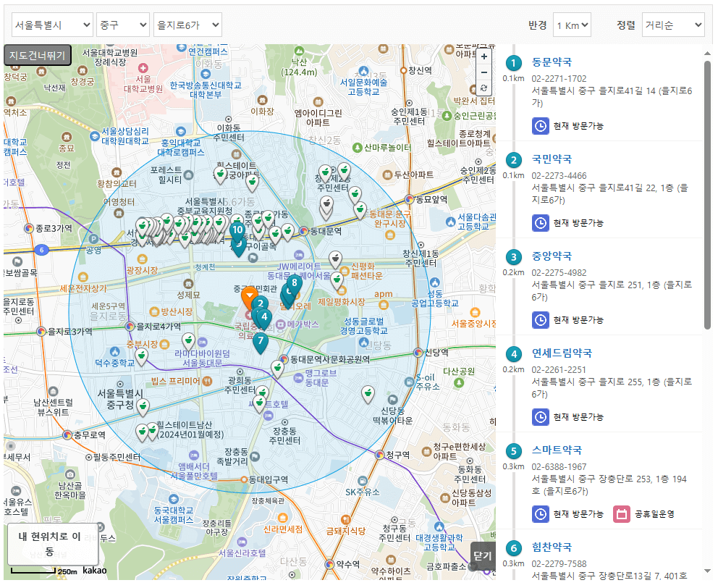Open 국민약국 pharmacy link
718x588 pixels.
(552, 159)
